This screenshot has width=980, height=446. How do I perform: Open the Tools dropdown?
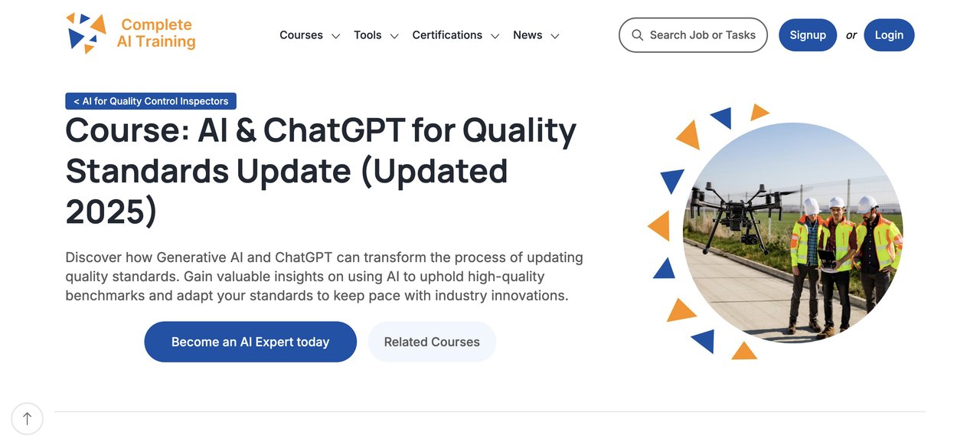point(394,35)
